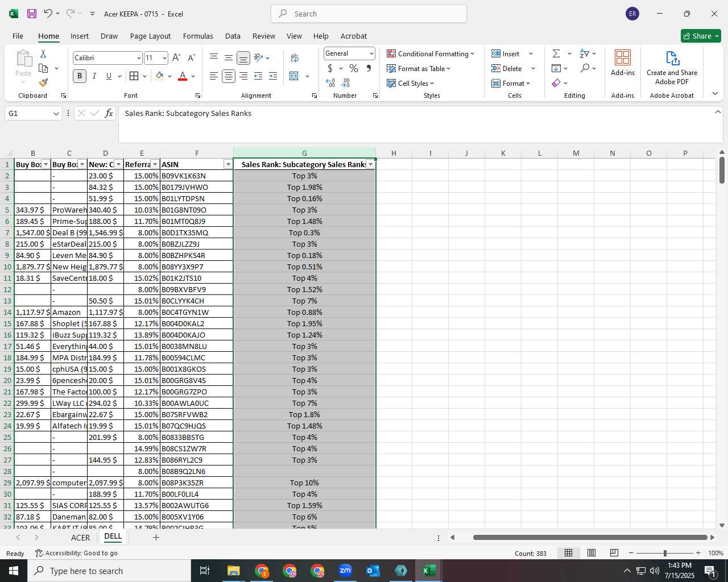Open the font size 11 dropdown
Image resolution: width=728 pixels, height=582 pixels.
click(164, 58)
